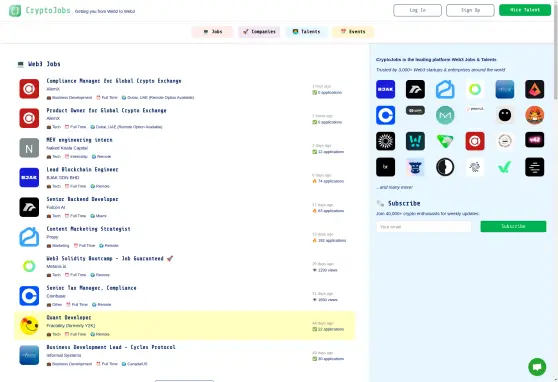558x382 pixels.
Task: Open the green chat bubble icon
Action: click(537, 367)
